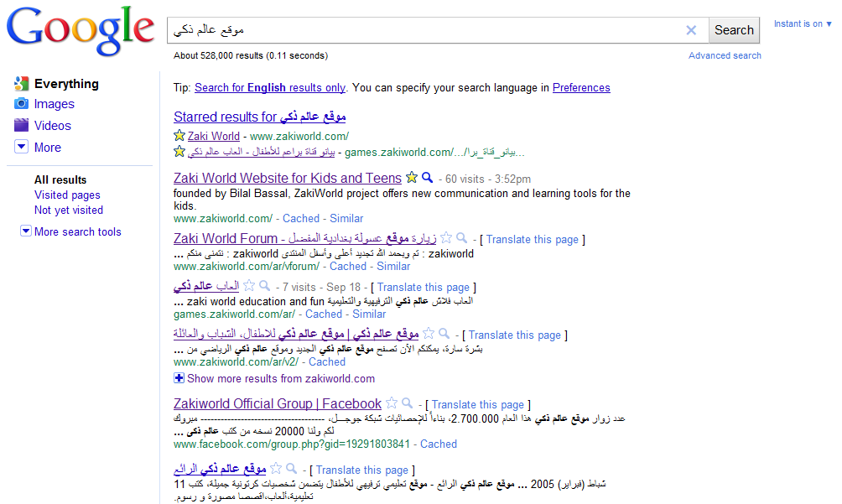Click magnifier preview for bottom Arabic result

point(292,468)
